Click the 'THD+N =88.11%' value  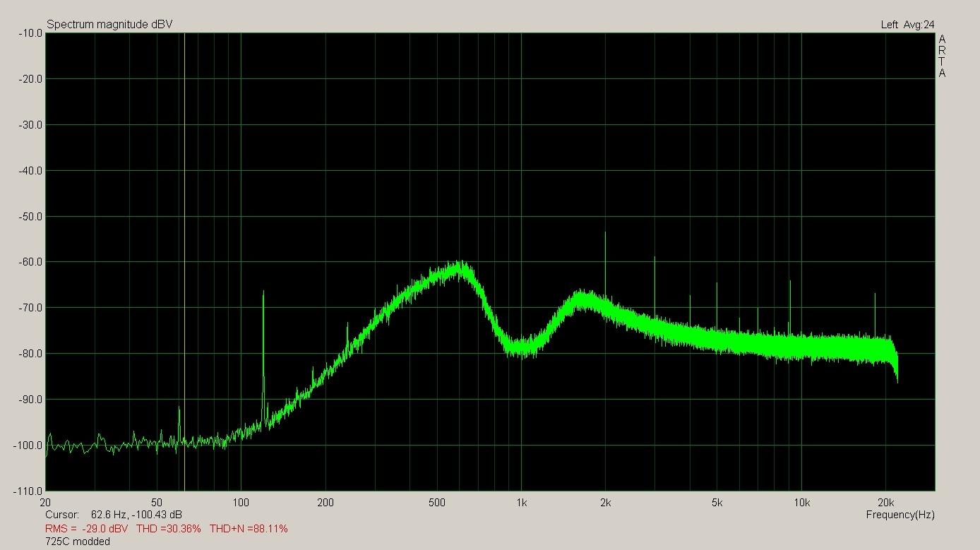[x=249, y=529]
